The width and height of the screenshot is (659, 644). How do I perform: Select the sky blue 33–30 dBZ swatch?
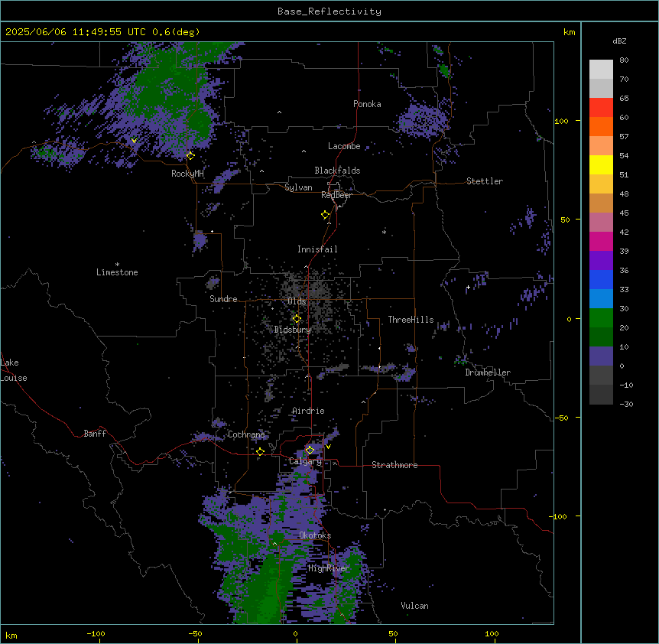[601, 299]
